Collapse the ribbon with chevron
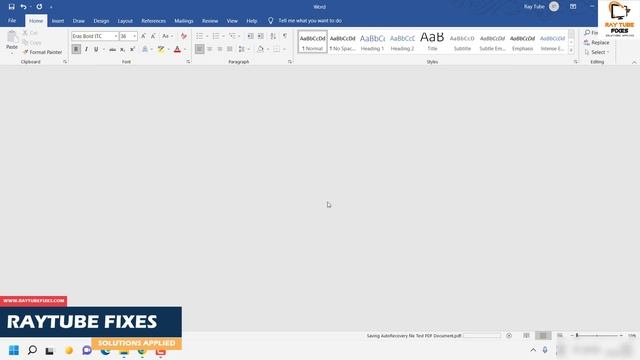Screen dimensions: 640x360 [x=634, y=62]
